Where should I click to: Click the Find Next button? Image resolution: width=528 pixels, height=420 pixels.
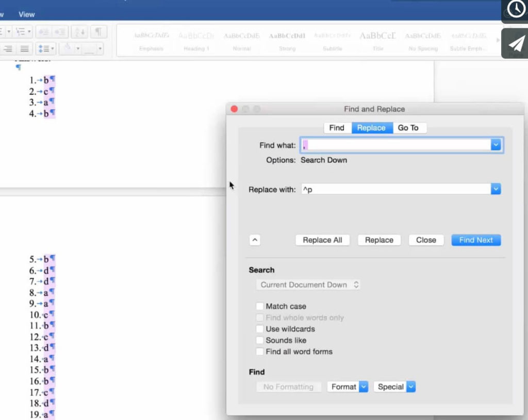(x=476, y=240)
